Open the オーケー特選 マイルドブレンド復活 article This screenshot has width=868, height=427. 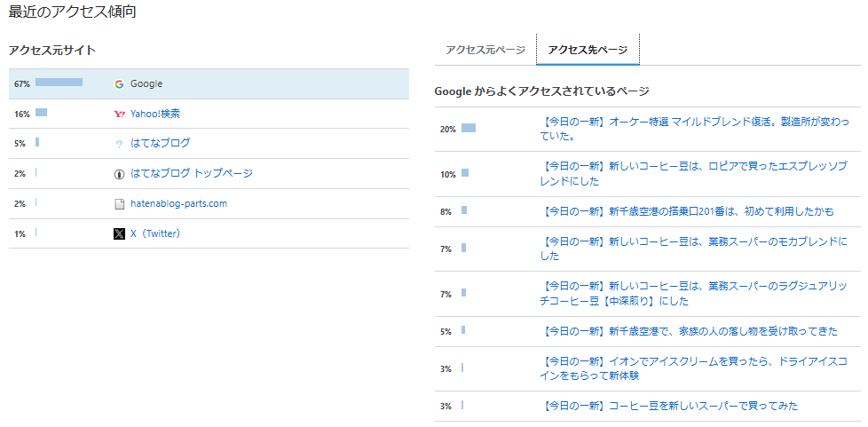[694, 129]
